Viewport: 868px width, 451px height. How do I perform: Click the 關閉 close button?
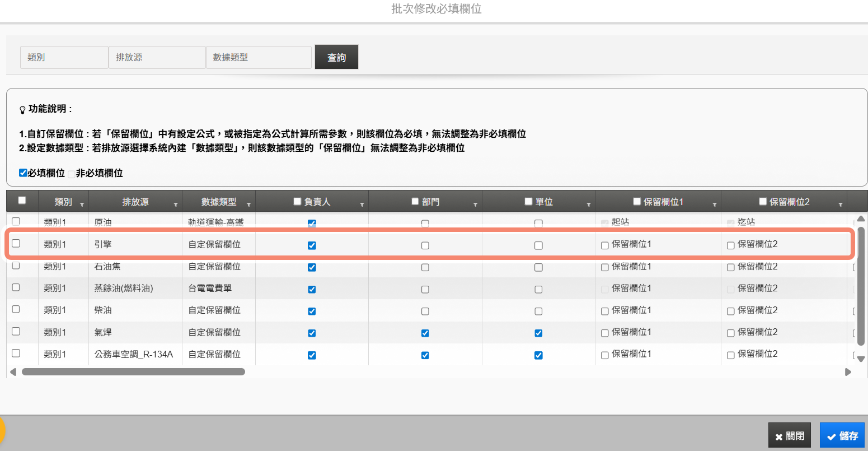tap(789, 435)
